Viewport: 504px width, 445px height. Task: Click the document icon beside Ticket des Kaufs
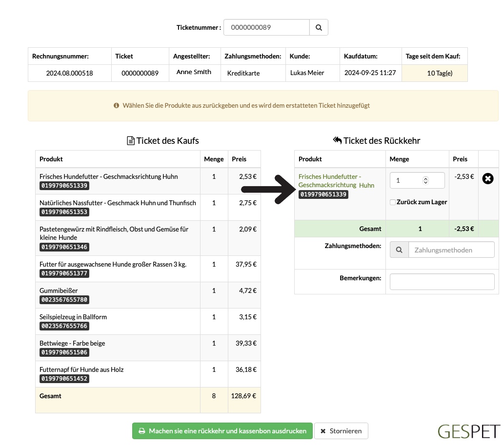[x=130, y=141]
